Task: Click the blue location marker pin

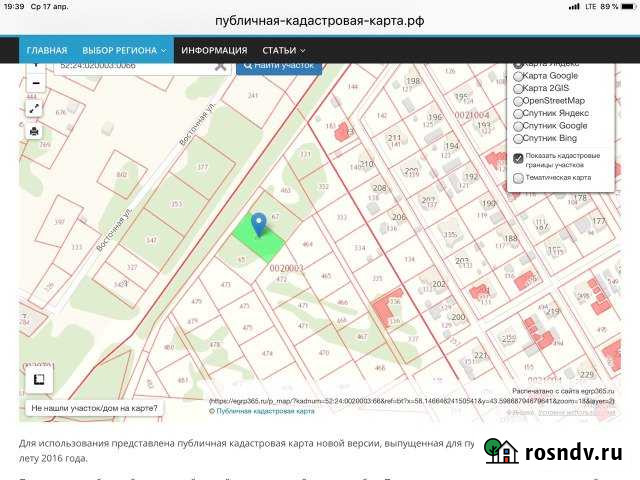Action: [x=259, y=224]
